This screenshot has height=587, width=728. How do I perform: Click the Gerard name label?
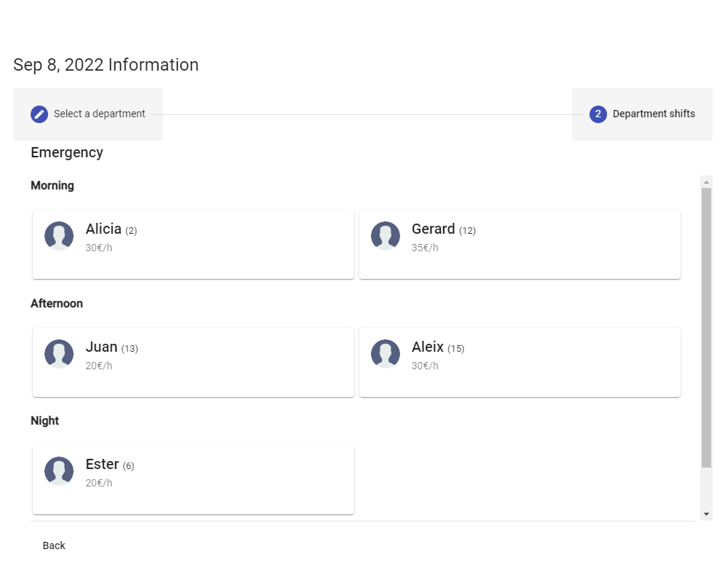[433, 229]
